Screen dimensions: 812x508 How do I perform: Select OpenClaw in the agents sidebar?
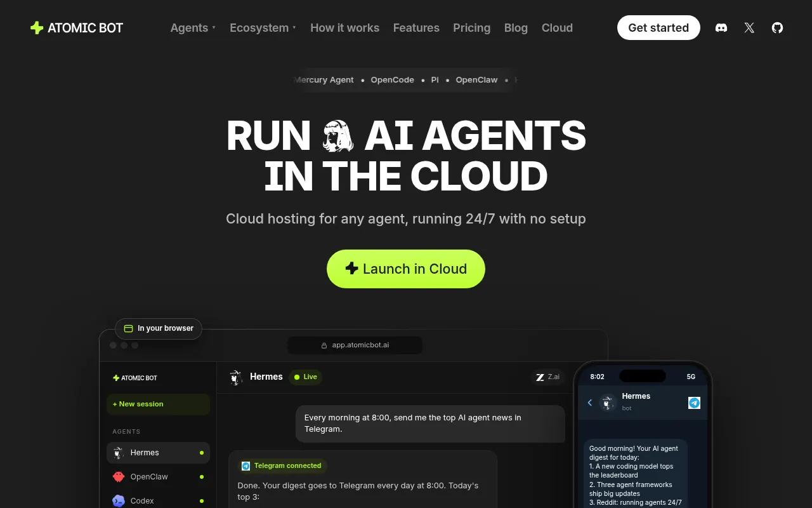coord(158,477)
